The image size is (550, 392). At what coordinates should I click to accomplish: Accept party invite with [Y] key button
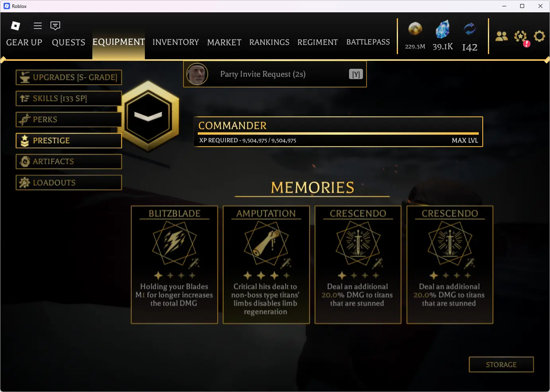(356, 74)
